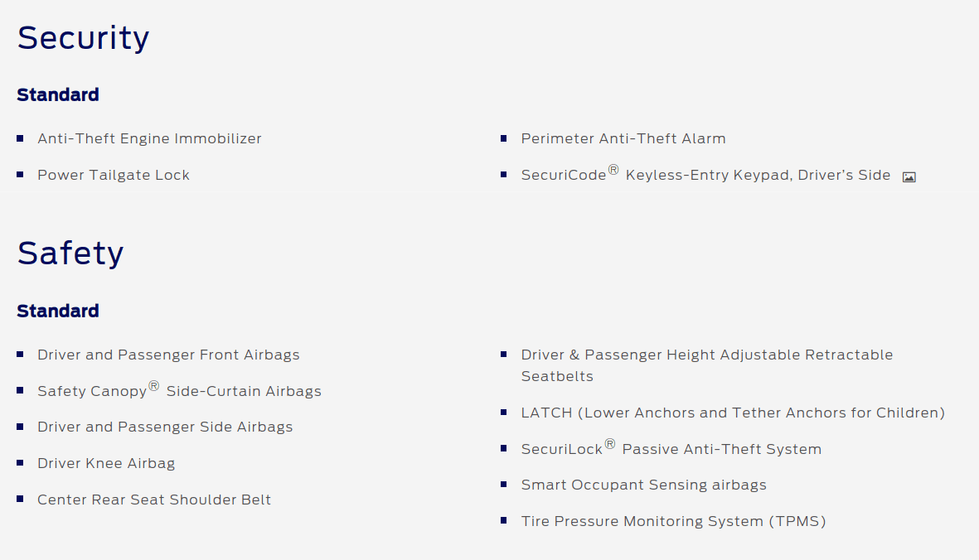Click bullet beside Perimeter Anti-Theft Alarm
The height and width of the screenshot is (560, 979).
pos(504,138)
